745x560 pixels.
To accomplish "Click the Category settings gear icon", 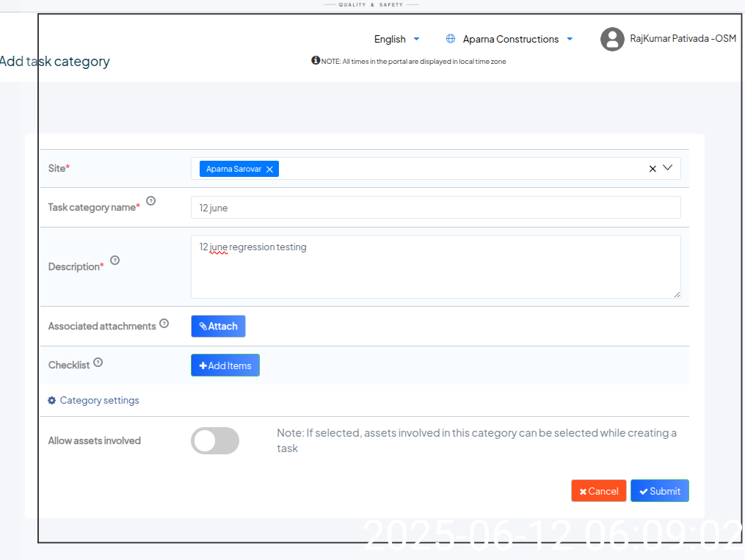I will pyautogui.click(x=51, y=401).
